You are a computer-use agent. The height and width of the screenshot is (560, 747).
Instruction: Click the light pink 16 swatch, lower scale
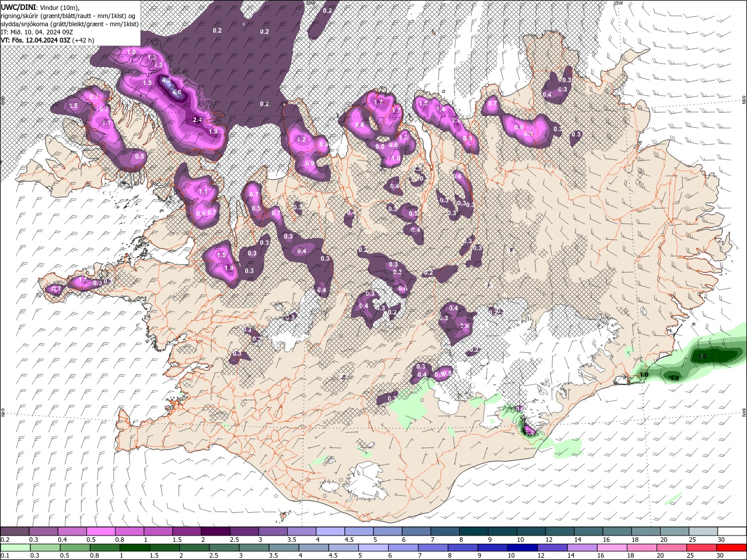(x=612, y=548)
